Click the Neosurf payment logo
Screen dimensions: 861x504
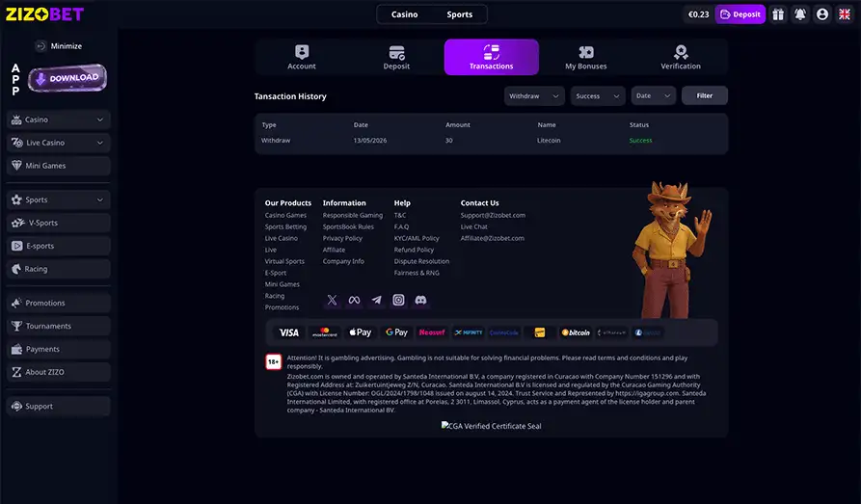click(x=432, y=332)
